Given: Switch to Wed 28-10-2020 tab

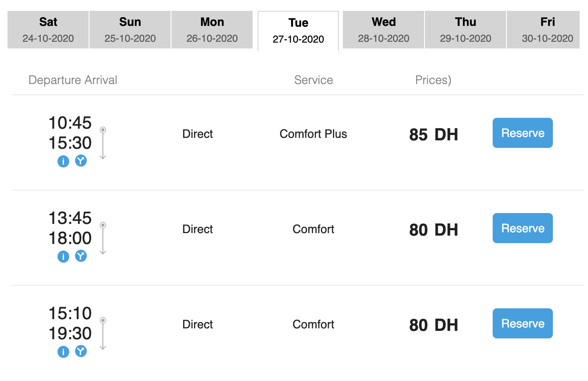Looking at the screenshot, I should click(x=383, y=30).
